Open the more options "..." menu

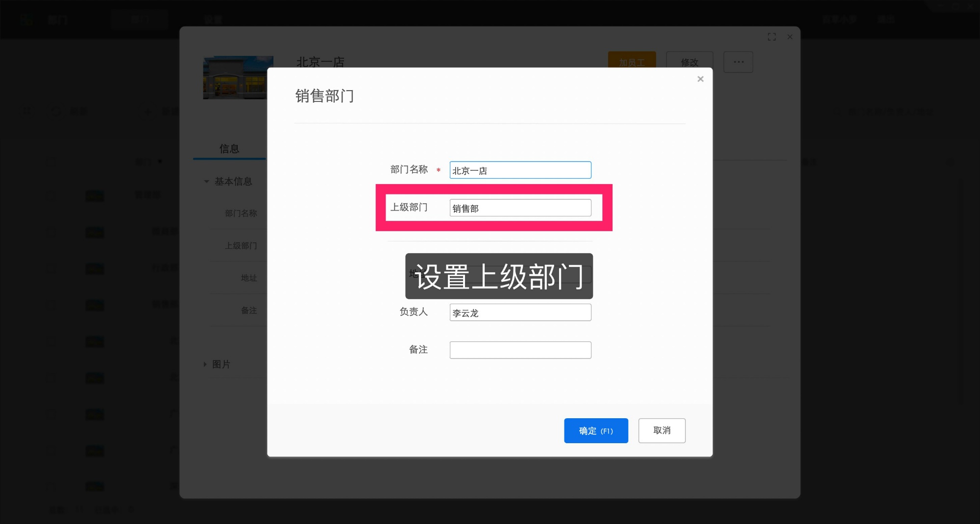coord(738,62)
